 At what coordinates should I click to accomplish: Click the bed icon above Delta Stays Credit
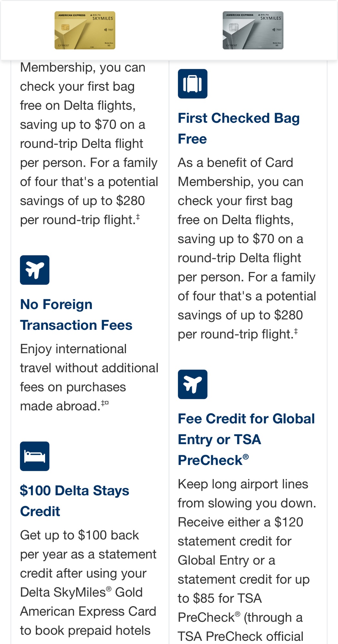(x=34, y=456)
